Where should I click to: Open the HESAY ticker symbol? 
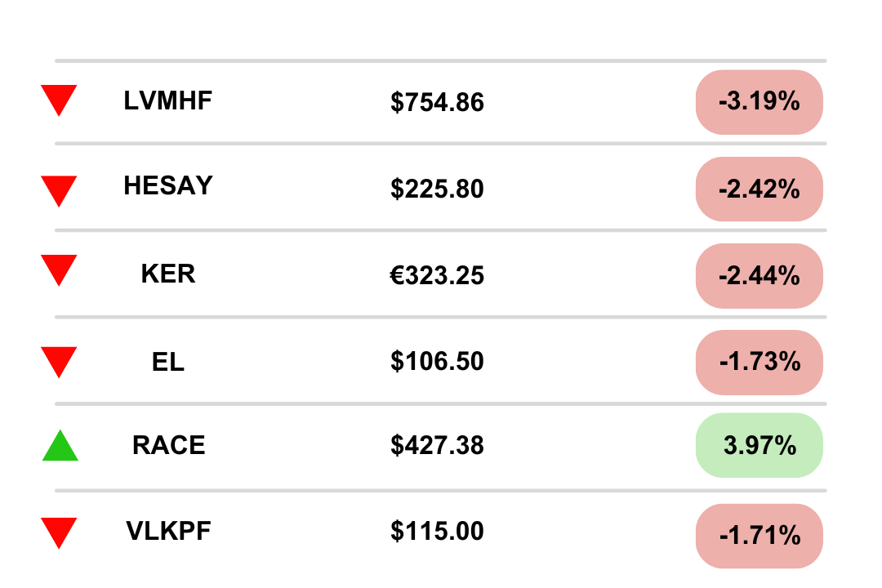tap(168, 185)
